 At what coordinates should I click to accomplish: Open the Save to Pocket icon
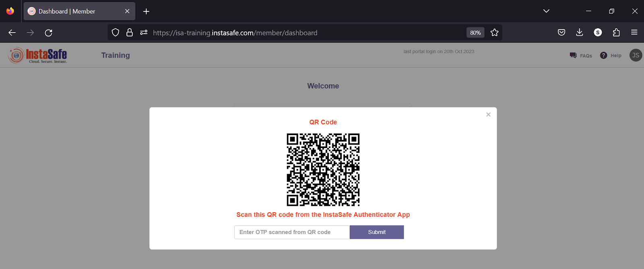pyautogui.click(x=561, y=33)
